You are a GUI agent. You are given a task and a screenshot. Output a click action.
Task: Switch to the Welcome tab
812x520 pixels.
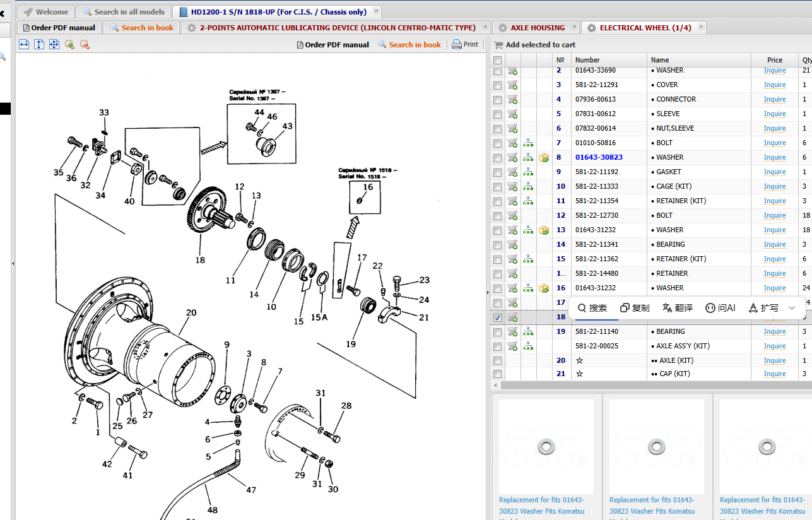46,12
